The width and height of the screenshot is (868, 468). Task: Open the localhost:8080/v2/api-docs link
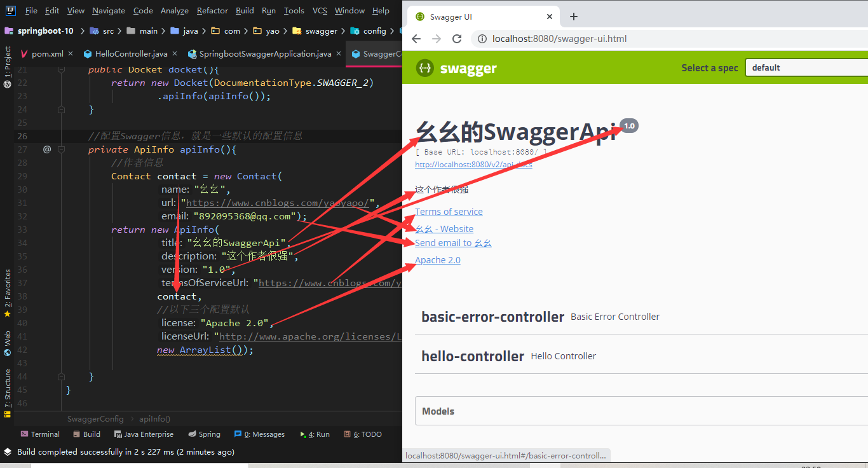coord(473,164)
